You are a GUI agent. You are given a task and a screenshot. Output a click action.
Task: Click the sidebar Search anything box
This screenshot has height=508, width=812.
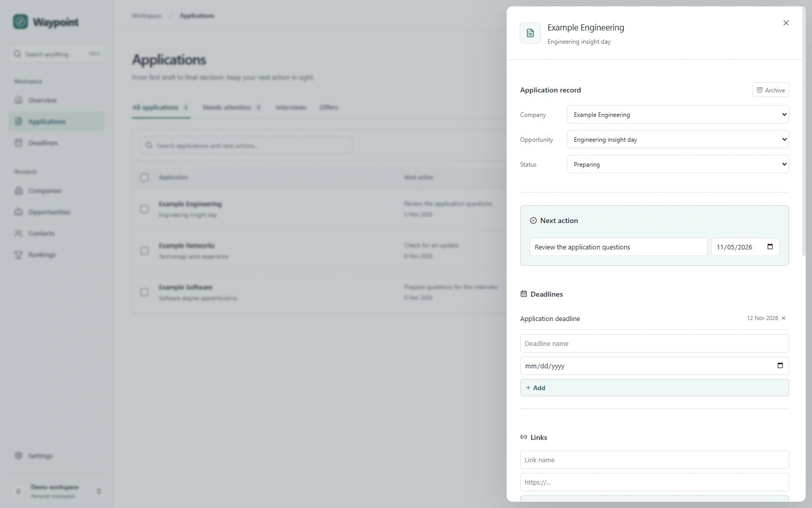pyautogui.click(x=56, y=54)
